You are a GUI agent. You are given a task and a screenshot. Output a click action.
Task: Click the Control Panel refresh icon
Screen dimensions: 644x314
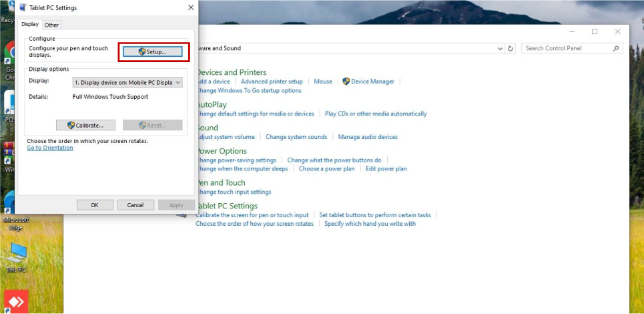[511, 49]
